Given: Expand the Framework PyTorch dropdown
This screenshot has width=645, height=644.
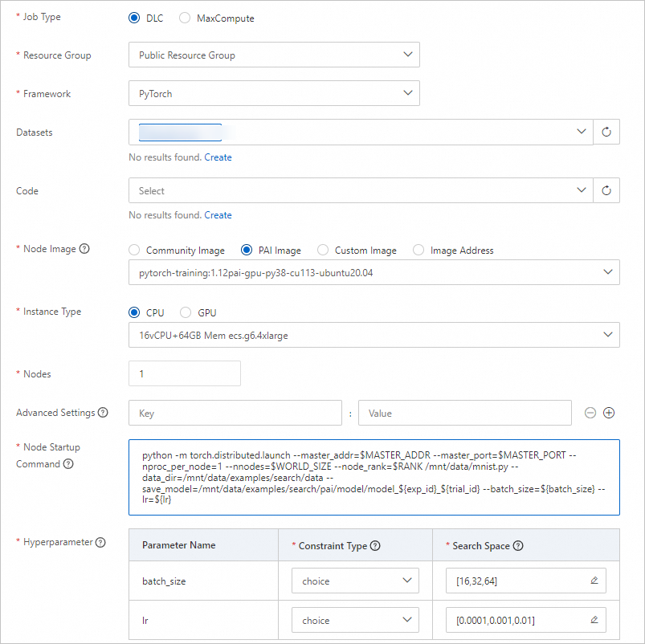Looking at the screenshot, I should (273, 94).
